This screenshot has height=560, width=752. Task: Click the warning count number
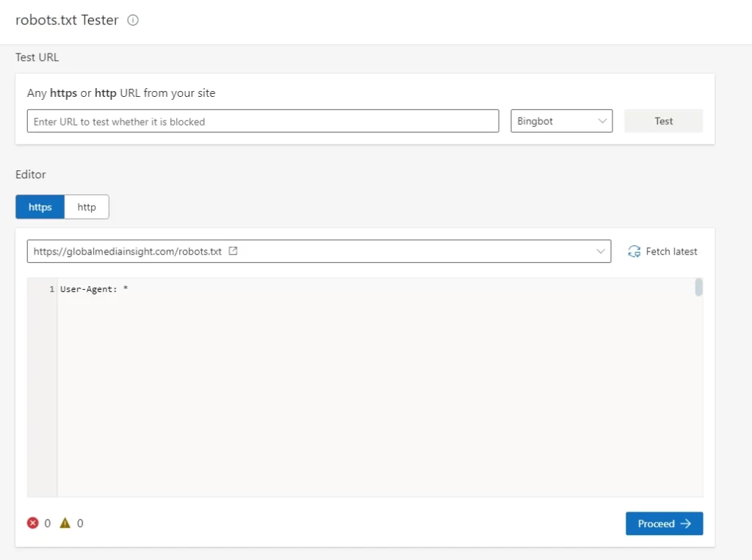pos(80,523)
